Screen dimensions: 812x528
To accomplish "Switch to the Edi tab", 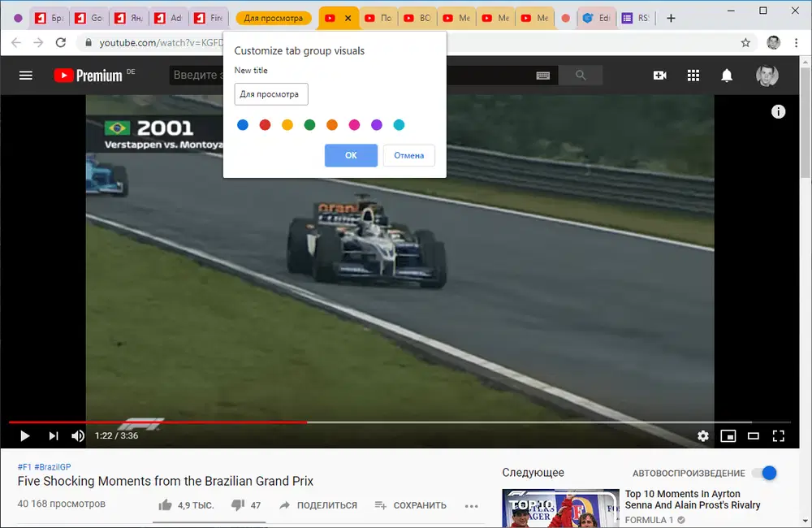I will tap(597, 18).
